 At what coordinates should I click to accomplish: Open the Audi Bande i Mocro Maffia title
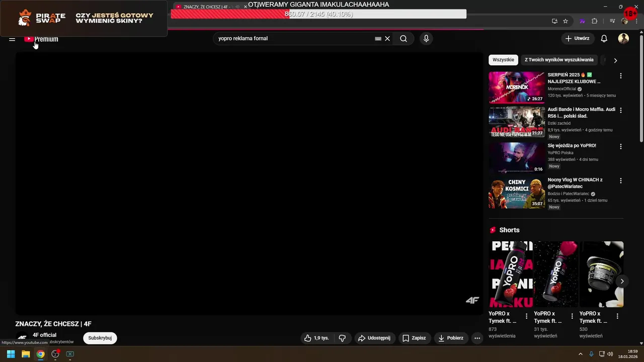(581, 113)
